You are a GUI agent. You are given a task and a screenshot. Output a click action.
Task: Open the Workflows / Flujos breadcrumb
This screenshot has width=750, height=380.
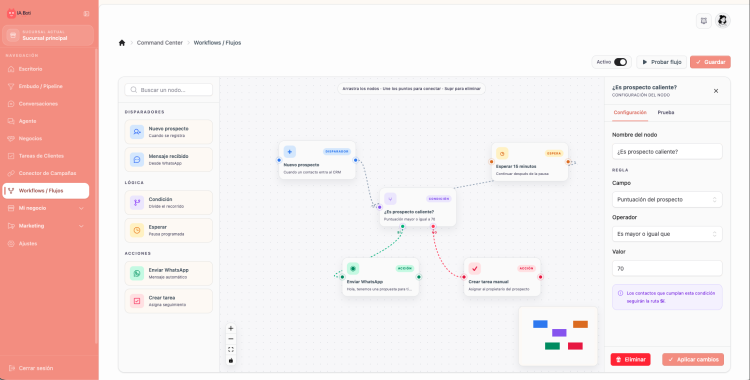pos(217,43)
